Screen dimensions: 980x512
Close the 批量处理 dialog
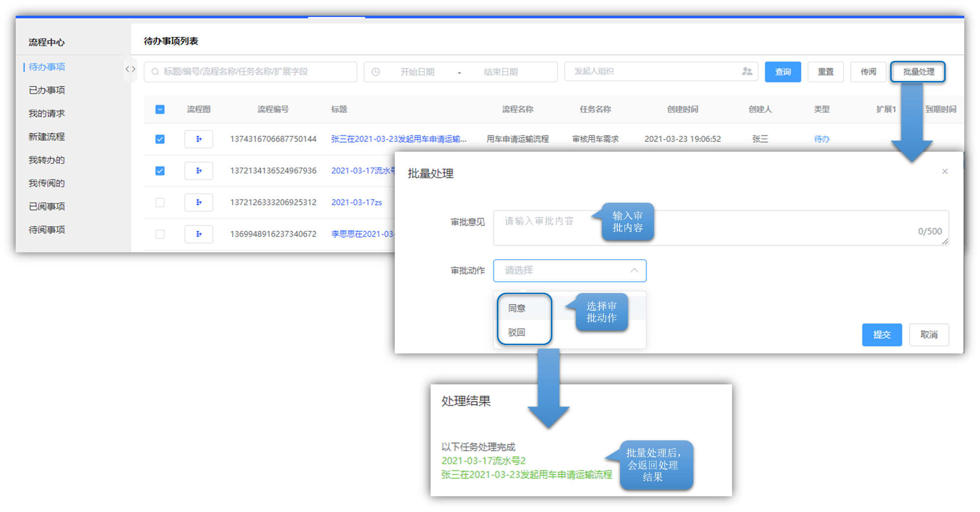point(945,171)
